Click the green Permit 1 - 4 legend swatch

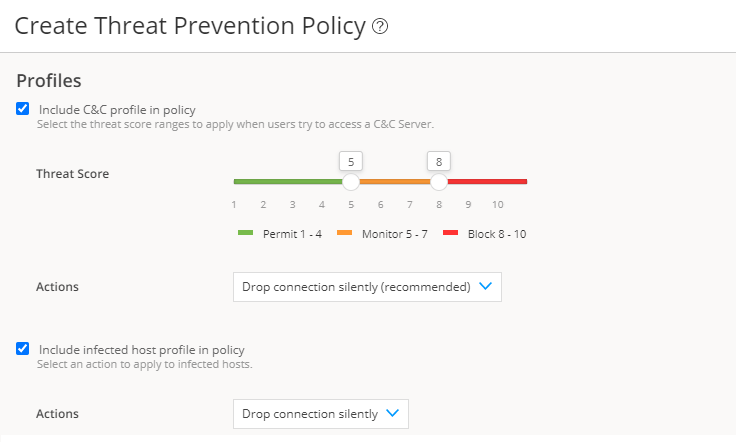(x=246, y=233)
